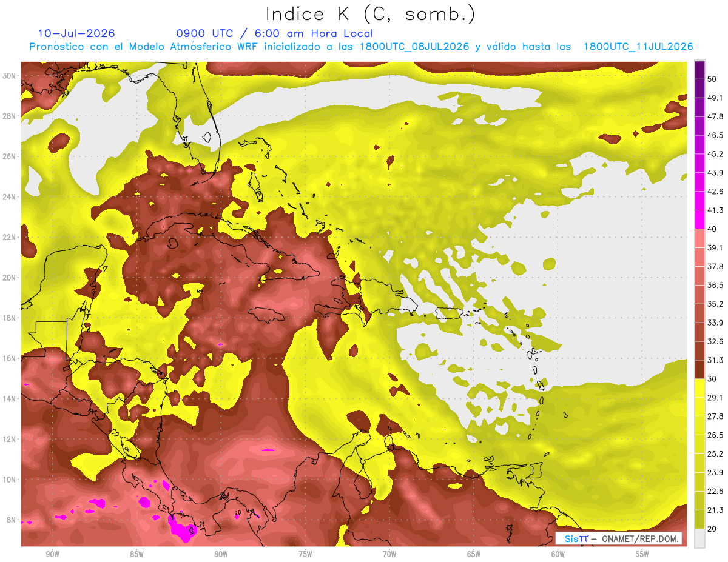Pick the bright magenta swatch between 40 and 41.3
The image size is (728, 562).
(699, 219)
